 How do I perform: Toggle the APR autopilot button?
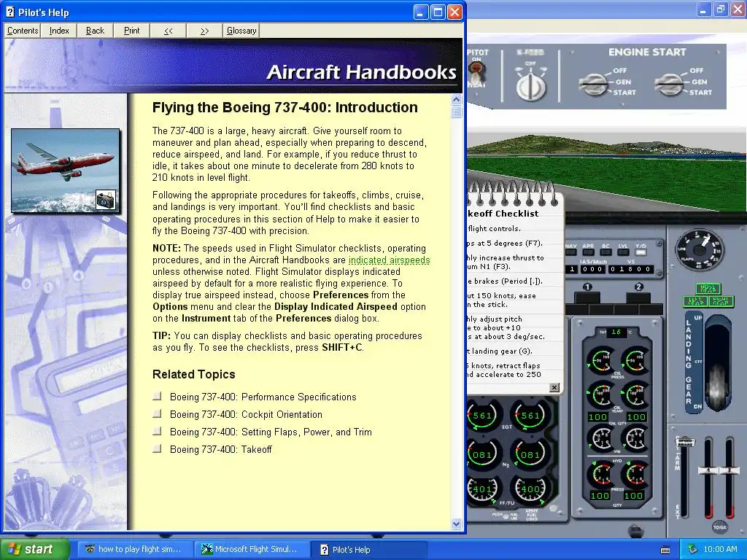[x=589, y=252]
